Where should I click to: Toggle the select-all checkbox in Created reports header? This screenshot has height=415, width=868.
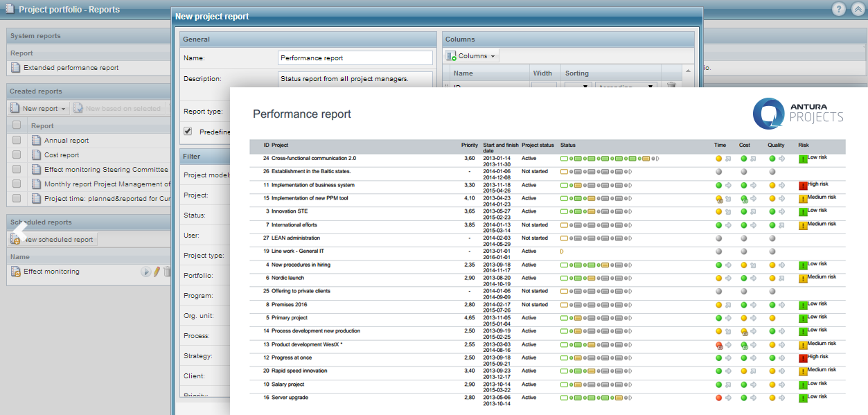17,125
